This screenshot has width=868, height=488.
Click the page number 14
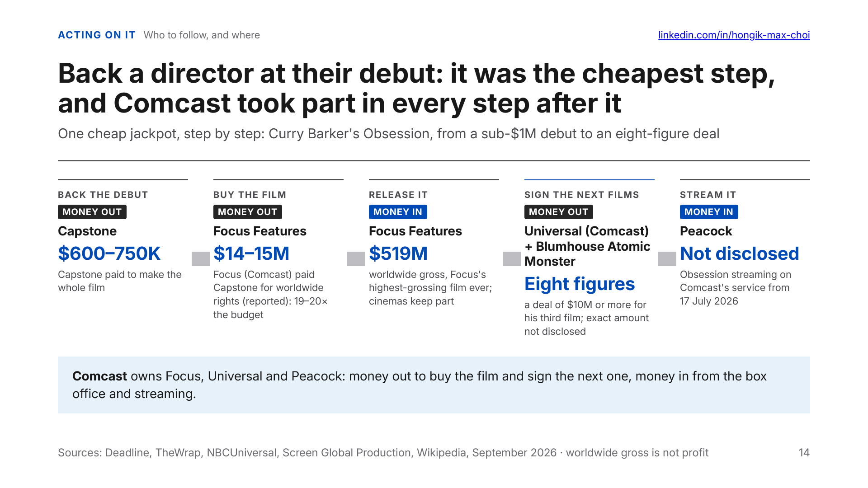coord(804,453)
